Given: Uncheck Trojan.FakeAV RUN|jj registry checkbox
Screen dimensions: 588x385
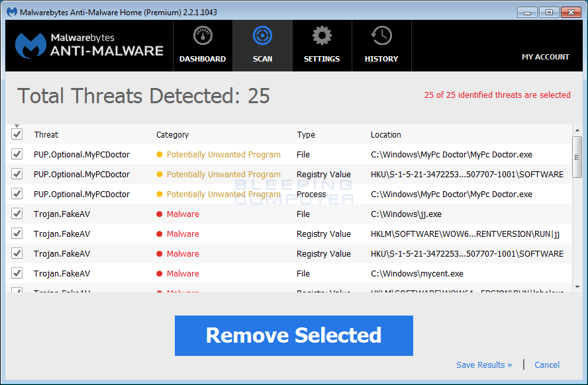Looking at the screenshot, I should pos(17,234).
